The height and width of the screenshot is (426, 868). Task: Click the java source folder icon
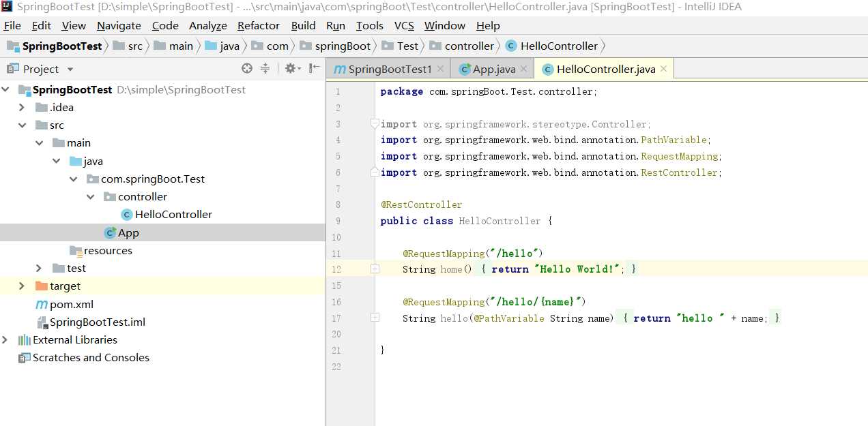pyautogui.click(x=76, y=162)
